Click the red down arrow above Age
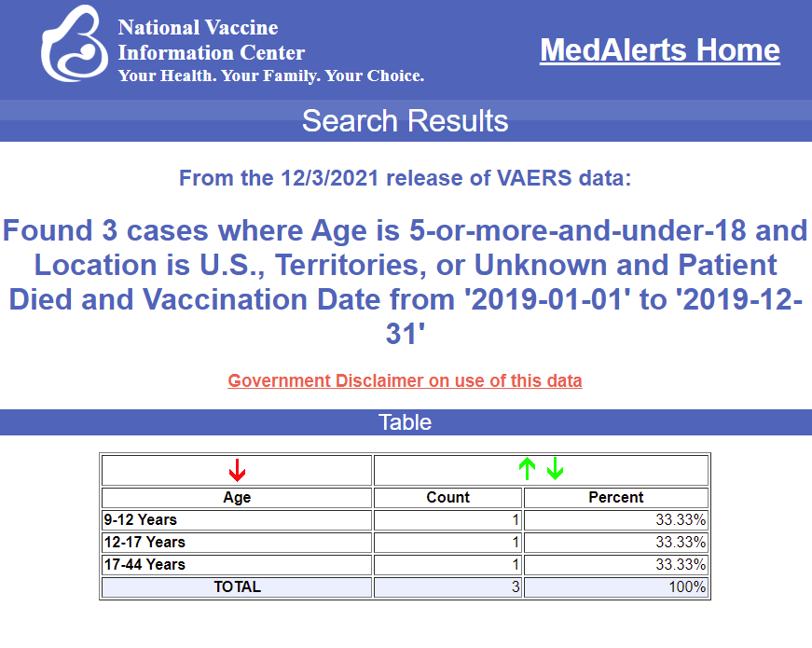812x648 pixels. point(237,470)
